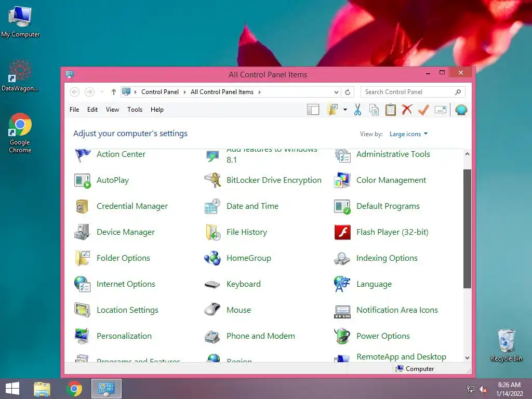Expand the address bar history dropdown
Viewport: 532px width, 399px height.
[336, 92]
